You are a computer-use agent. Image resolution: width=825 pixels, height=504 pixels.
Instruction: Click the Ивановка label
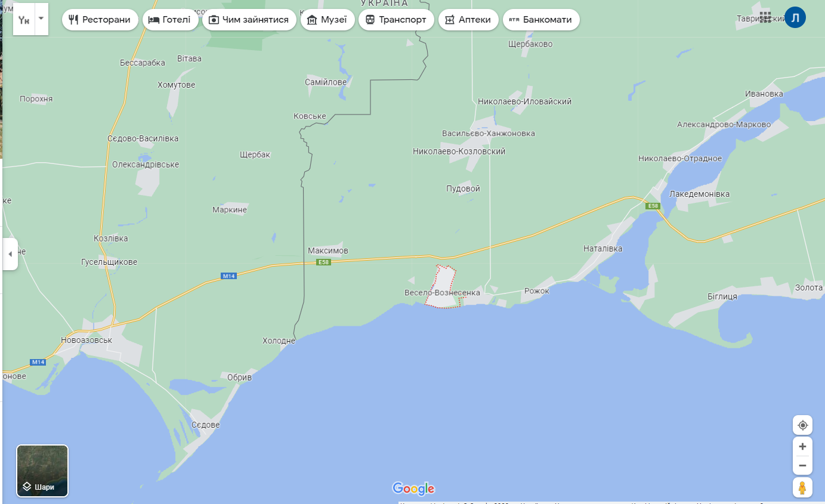[764, 94]
